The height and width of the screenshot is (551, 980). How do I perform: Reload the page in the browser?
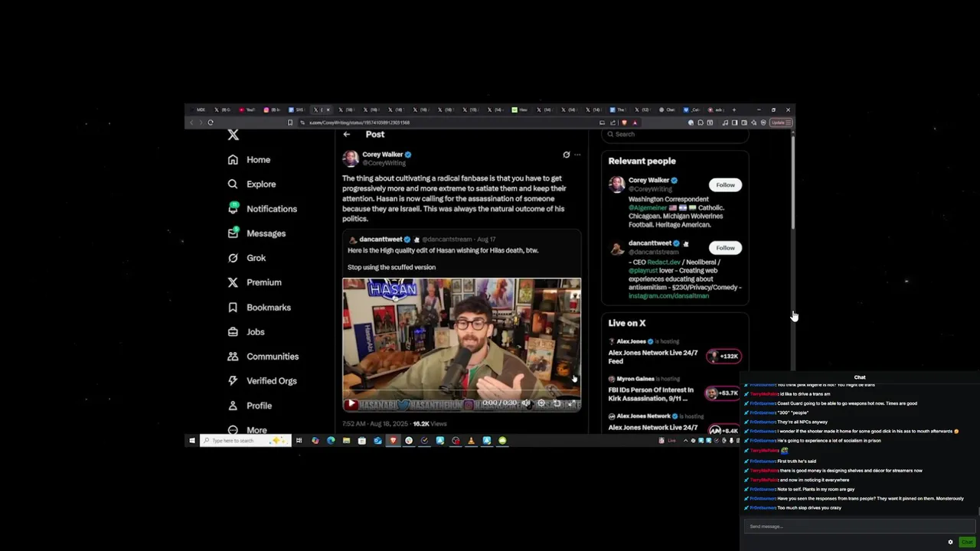(x=211, y=122)
